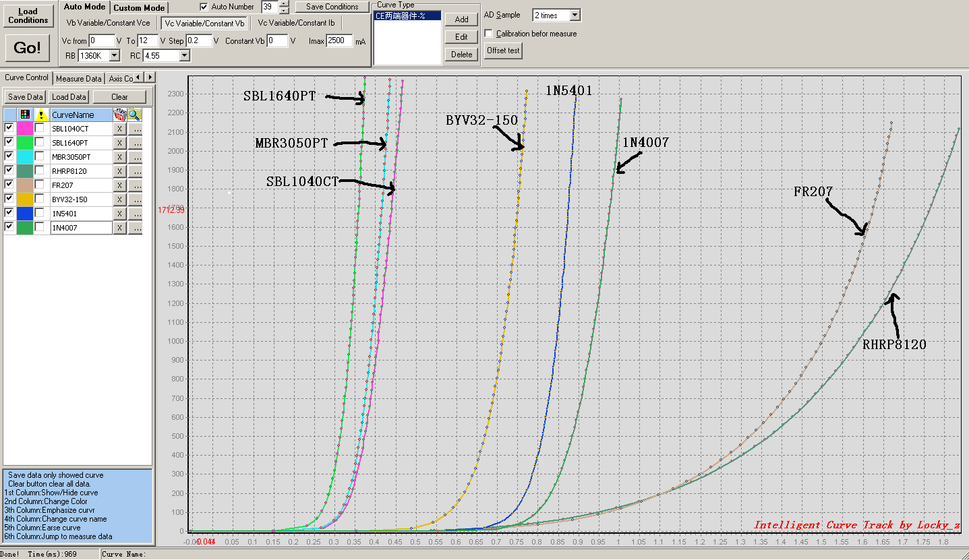
Task: Uncheck the Auto Number checkbox
Action: tap(204, 7)
